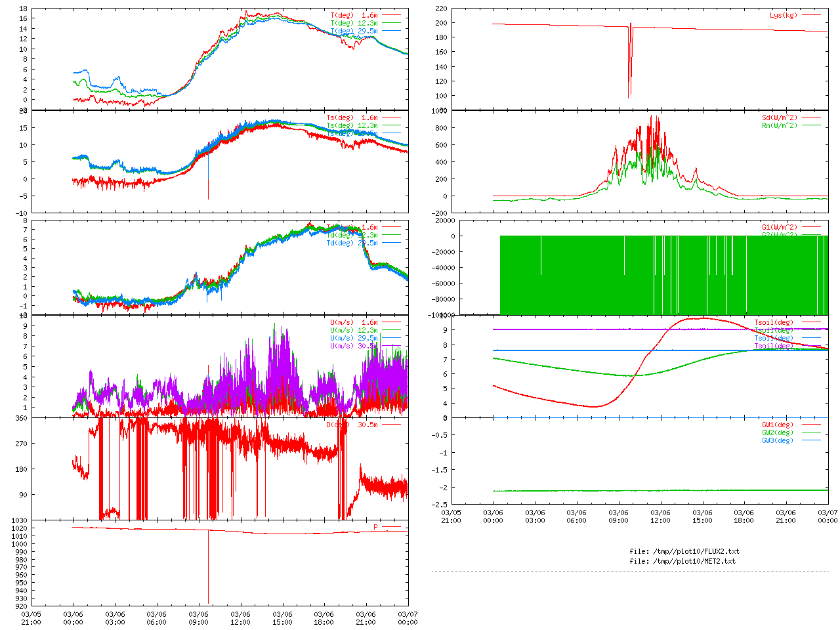Select the 'Sd(W/m^2)' legend entry
Image resolution: width=840 pixels, height=630 pixels.
(x=780, y=118)
